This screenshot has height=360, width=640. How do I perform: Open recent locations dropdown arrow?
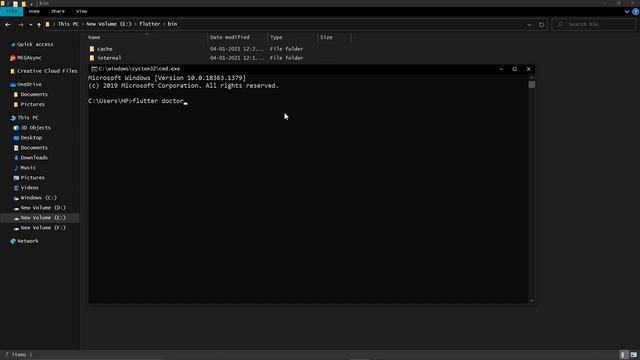(x=31, y=24)
